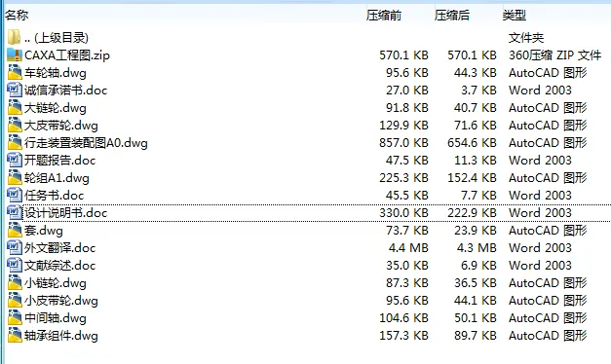Click the 文献综述.doc Word icon
The width and height of the screenshot is (611, 364).
(15, 265)
